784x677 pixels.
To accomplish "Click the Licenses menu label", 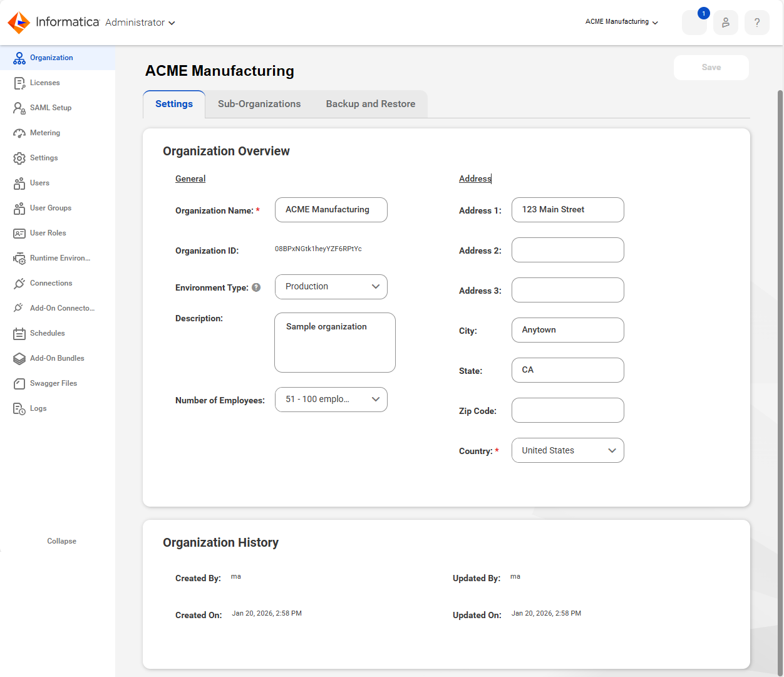I will (45, 83).
